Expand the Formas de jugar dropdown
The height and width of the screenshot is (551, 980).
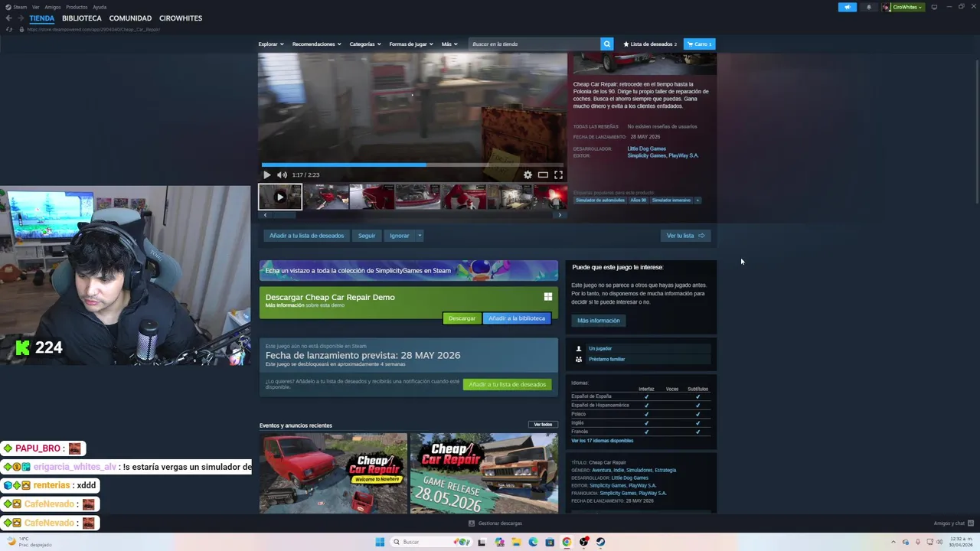click(x=411, y=44)
